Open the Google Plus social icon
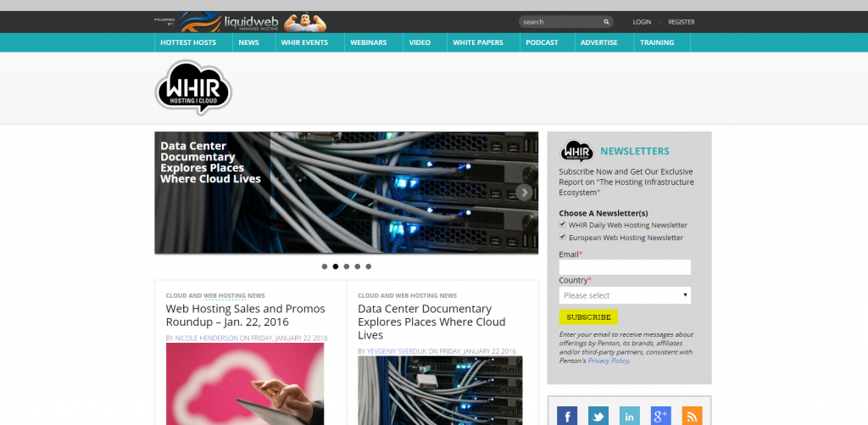Image resolution: width=868 pixels, height=425 pixels. pos(661,416)
